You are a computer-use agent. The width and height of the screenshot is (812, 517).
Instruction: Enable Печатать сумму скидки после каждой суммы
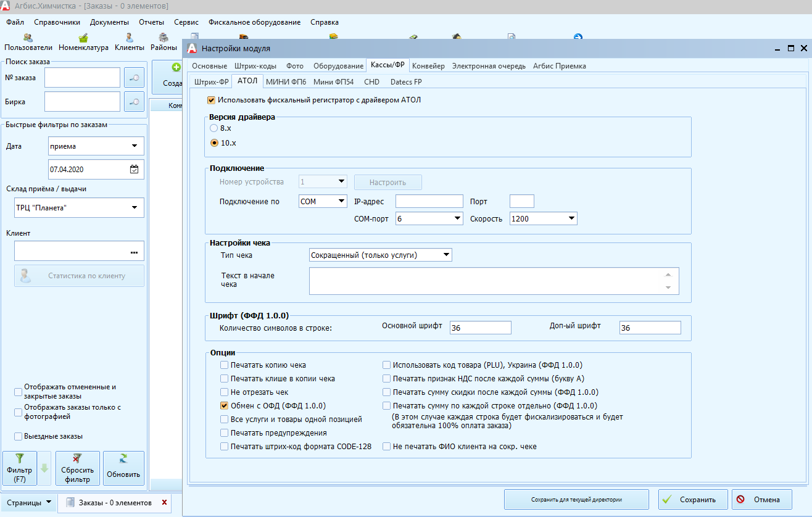pos(386,392)
